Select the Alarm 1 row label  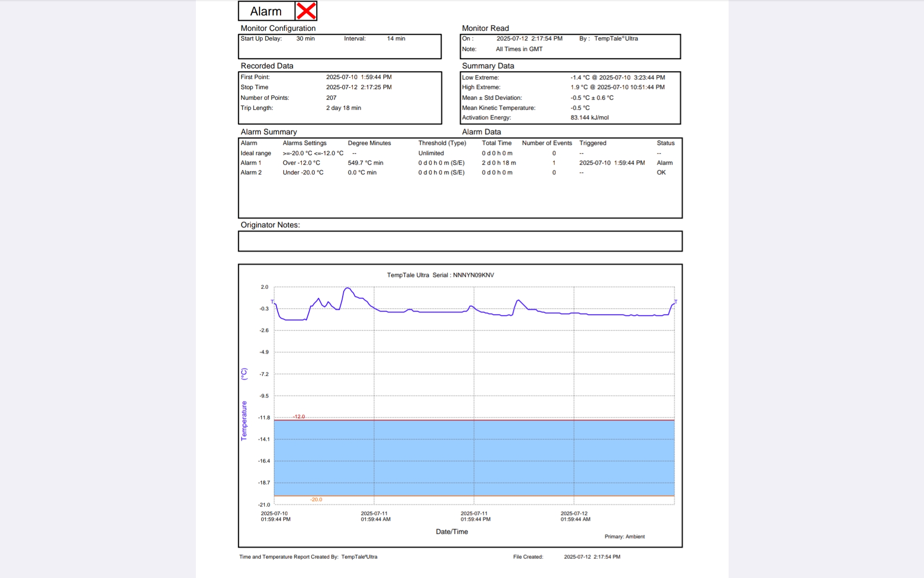[x=251, y=163]
